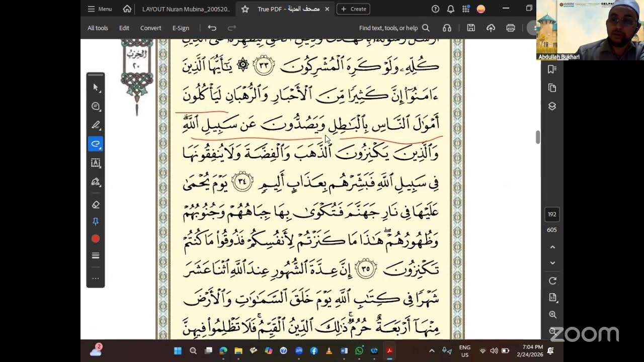
Task: Print the document
Action: pyautogui.click(x=511, y=28)
